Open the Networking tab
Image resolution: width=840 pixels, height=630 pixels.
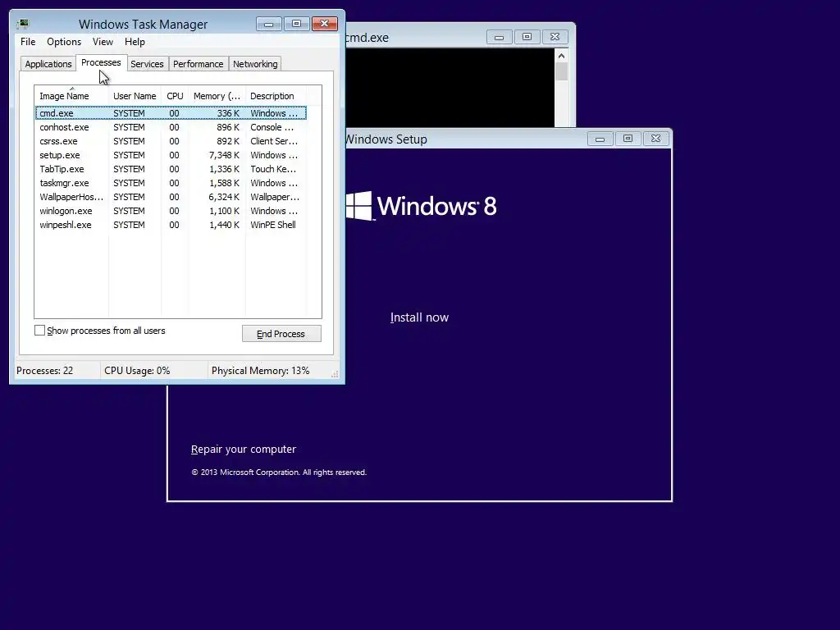255,64
